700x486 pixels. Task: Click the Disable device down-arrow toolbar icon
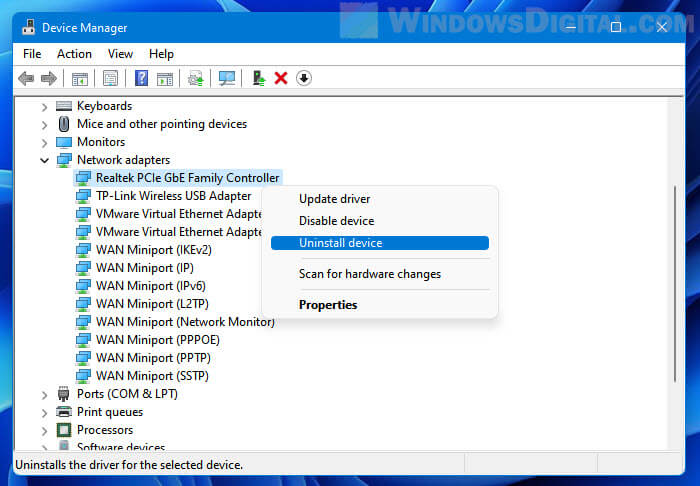pos(304,79)
